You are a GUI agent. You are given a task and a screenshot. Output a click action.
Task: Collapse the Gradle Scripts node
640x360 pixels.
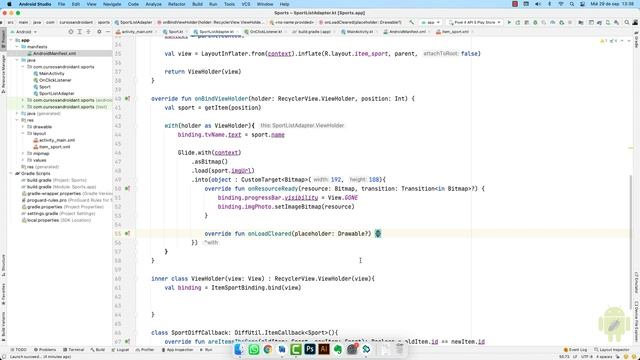pos(12,173)
